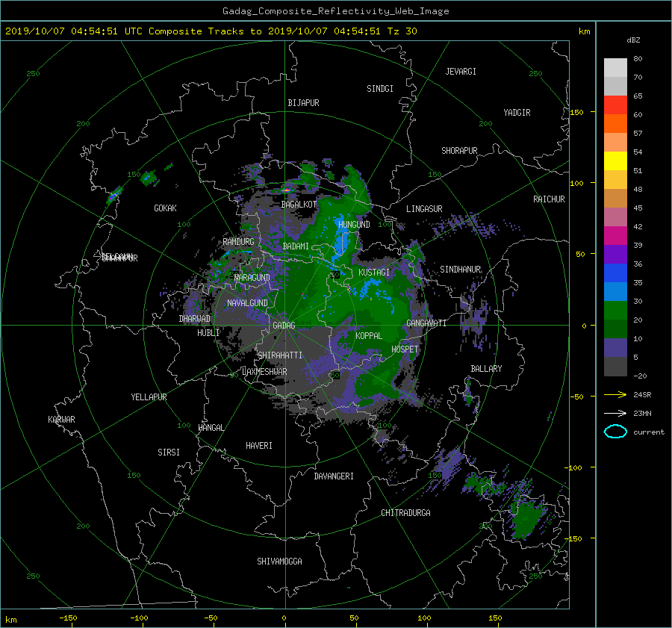
Task: Click the BADAMI city label
Action: coord(296,246)
